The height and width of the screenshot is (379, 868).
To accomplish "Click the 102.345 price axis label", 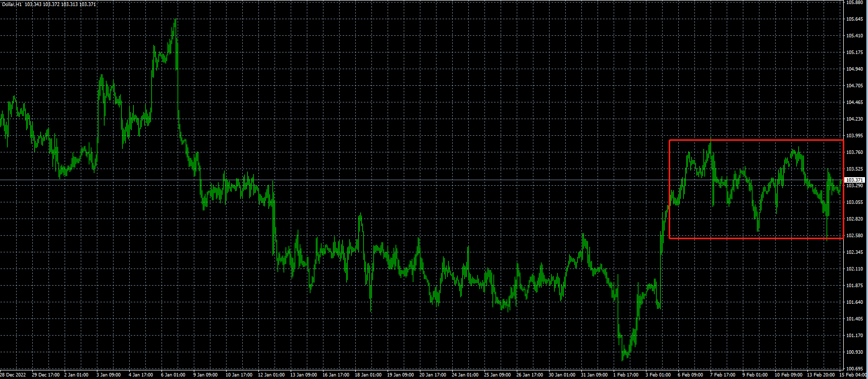I will coord(854,252).
